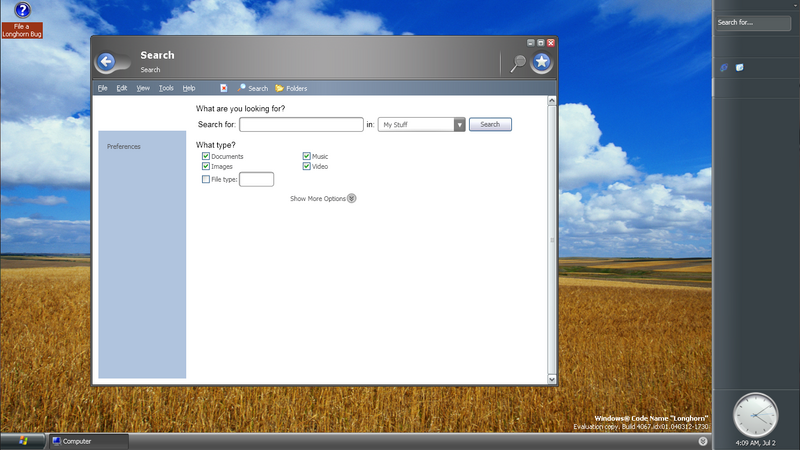This screenshot has height=450, width=800.
Task: Uncheck the Documents checkbox
Action: (206, 156)
